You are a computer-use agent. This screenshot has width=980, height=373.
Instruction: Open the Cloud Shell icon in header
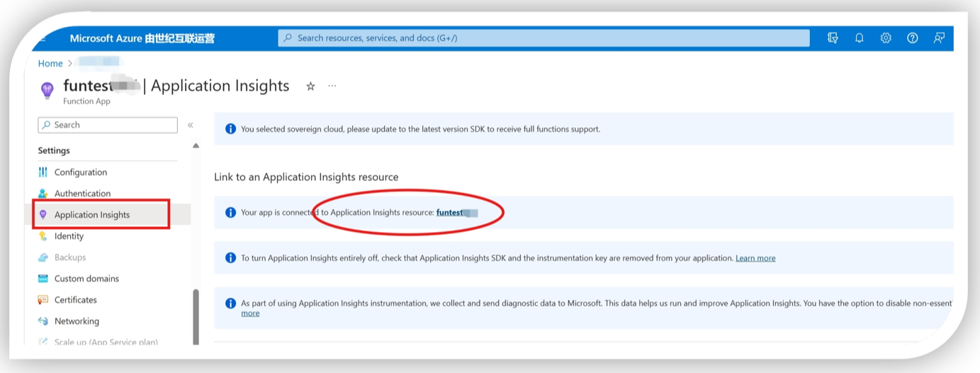[833, 38]
